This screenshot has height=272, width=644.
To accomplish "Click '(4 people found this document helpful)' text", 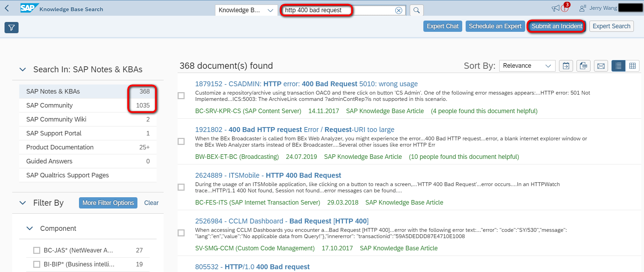I will 484,111.
